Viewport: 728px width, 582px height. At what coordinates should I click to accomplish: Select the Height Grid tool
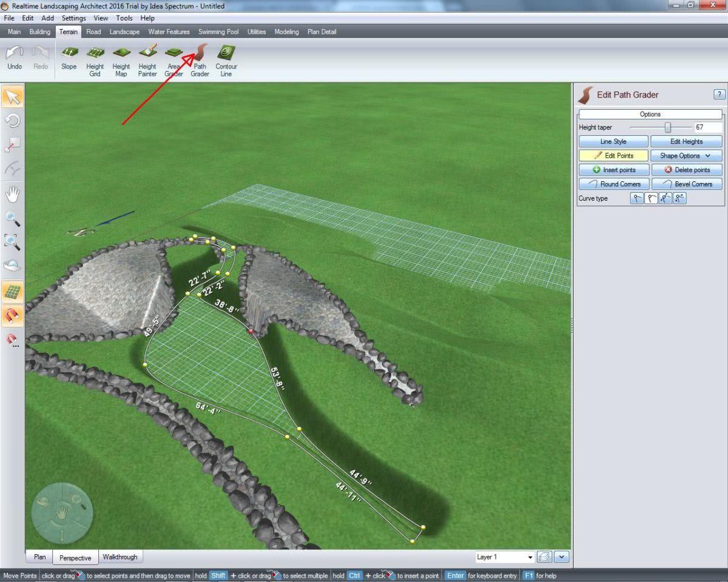coord(95,61)
